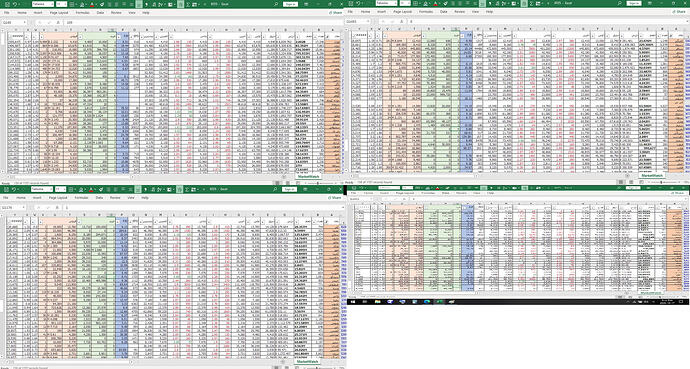Undo last action in top-left Excel window

pyautogui.click(x=15, y=4)
